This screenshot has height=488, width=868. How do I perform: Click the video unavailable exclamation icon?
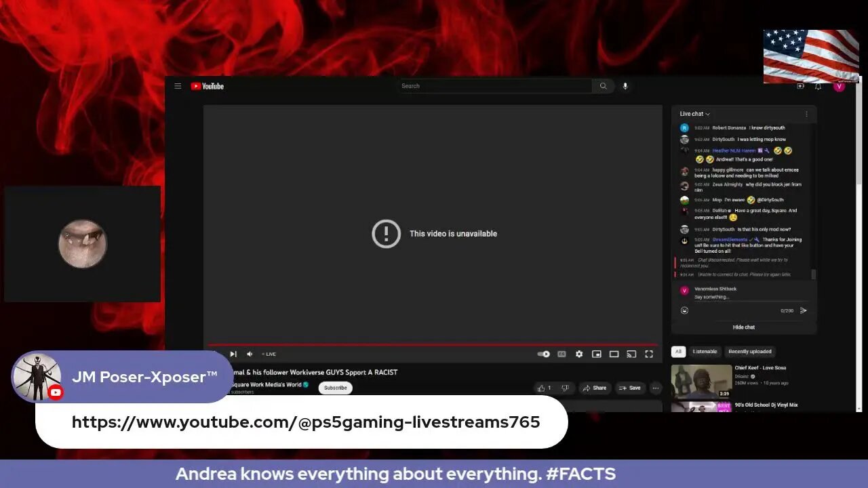(386, 234)
